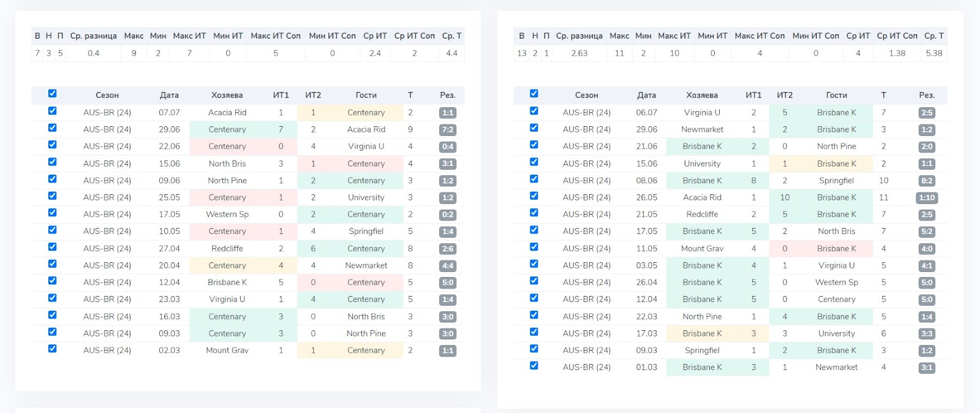Toggle the select-all checkbox in left table header
The image size is (980, 413).
coord(53,94)
